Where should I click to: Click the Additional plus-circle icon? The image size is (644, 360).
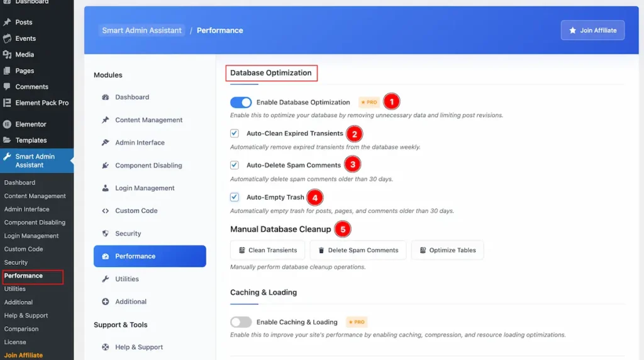click(x=106, y=301)
